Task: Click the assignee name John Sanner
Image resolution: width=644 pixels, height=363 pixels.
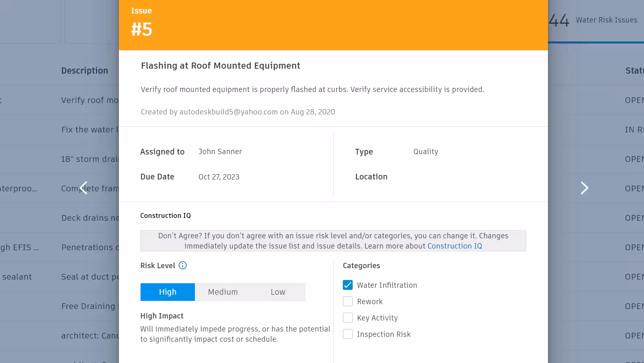Action: pos(220,152)
